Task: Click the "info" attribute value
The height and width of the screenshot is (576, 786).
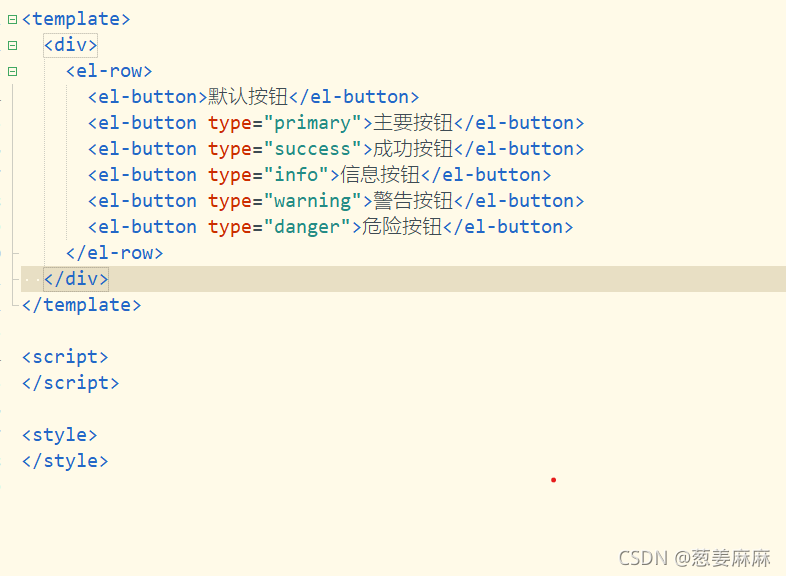Action: 296,175
